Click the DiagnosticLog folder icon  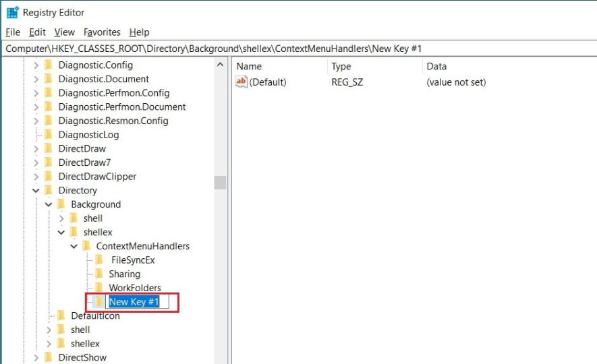(x=49, y=135)
